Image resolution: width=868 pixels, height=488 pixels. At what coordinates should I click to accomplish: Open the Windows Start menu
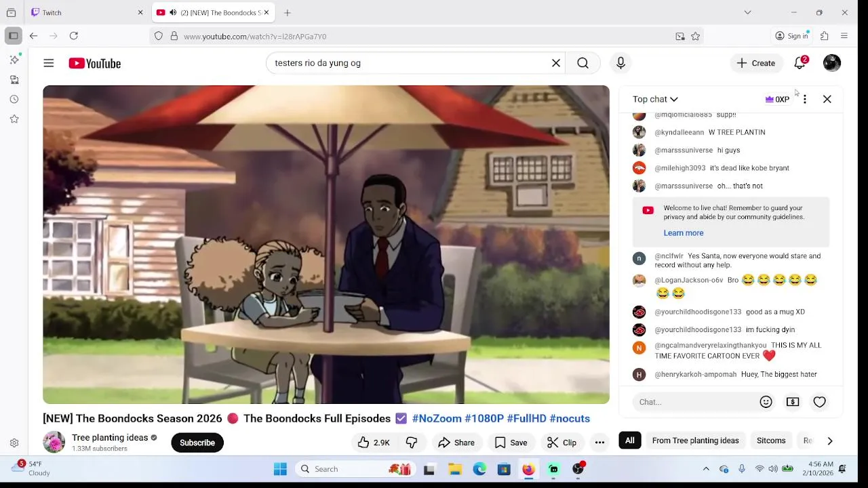click(x=280, y=469)
